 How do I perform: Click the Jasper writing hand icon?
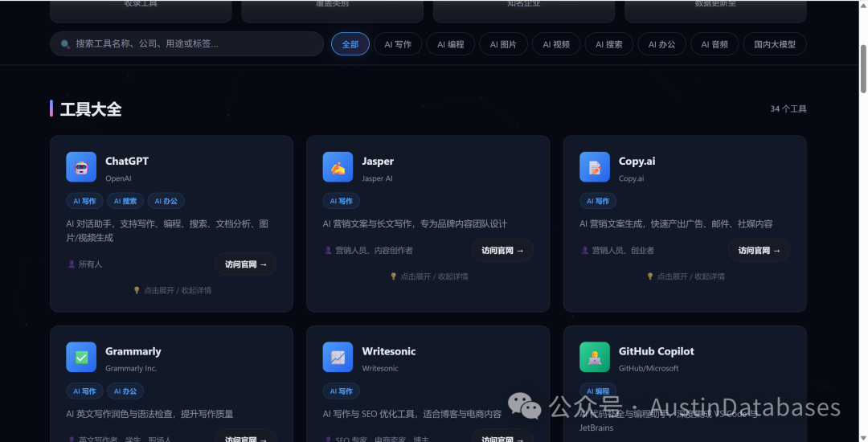tap(338, 167)
